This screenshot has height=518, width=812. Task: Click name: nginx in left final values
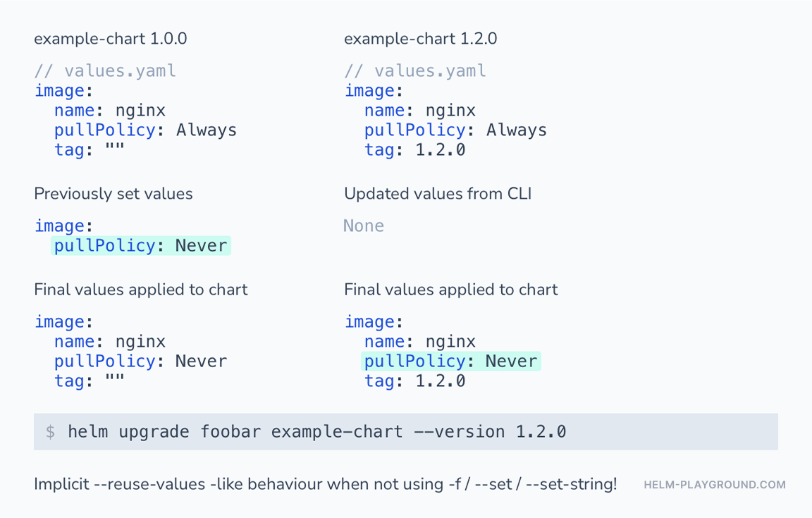[x=110, y=341]
